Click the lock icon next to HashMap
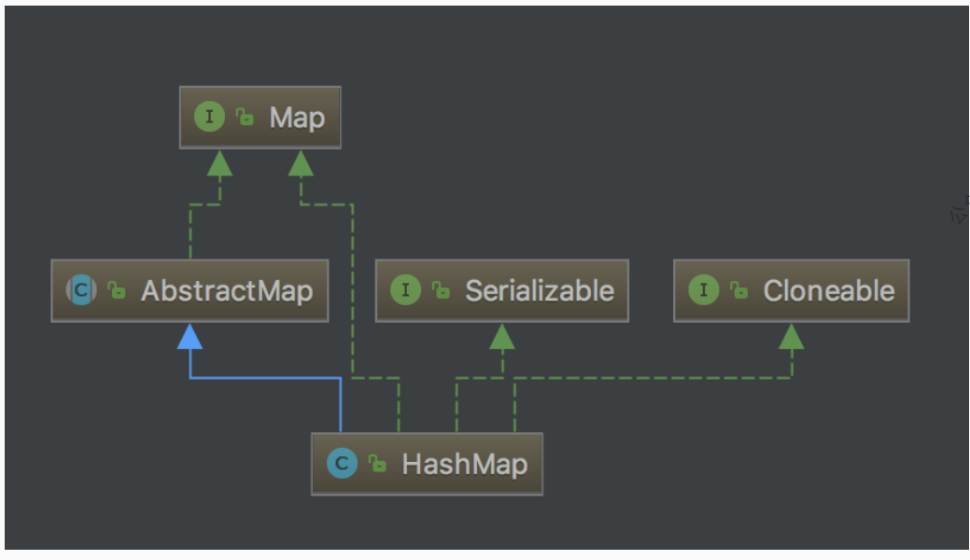This screenshot has height=560, width=970. point(377,463)
